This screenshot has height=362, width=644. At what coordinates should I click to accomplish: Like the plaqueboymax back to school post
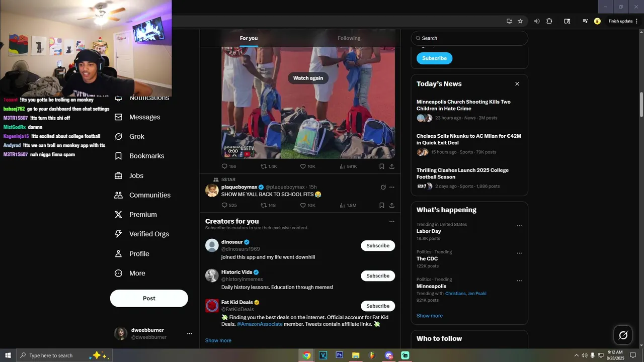point(307,205)
